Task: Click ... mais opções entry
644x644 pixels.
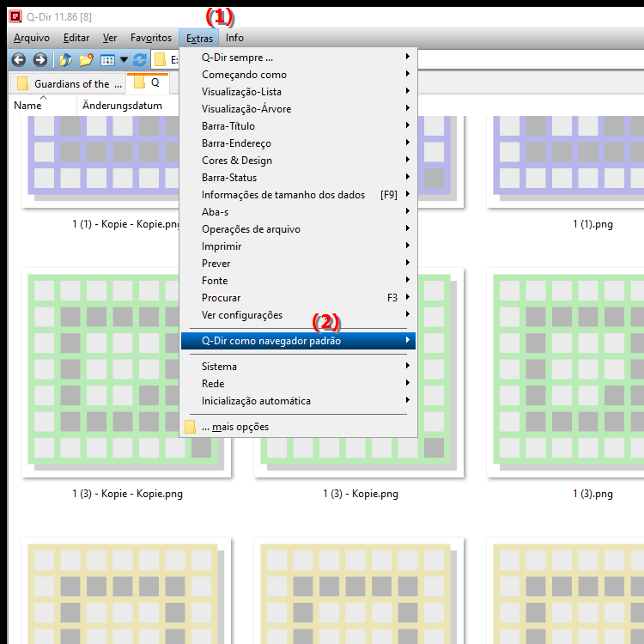Action: click(298, 427)
